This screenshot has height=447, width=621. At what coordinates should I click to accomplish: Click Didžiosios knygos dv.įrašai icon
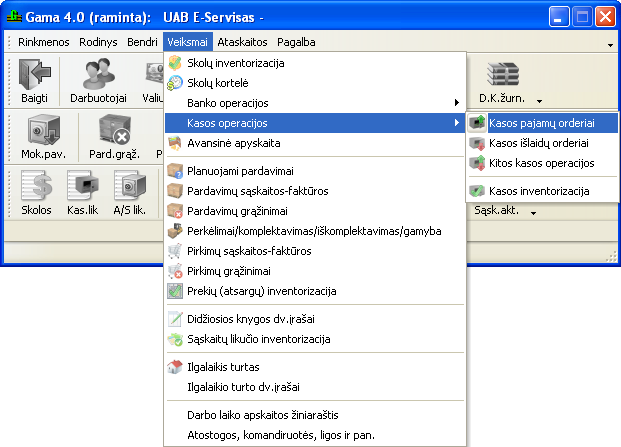point(175,319)
